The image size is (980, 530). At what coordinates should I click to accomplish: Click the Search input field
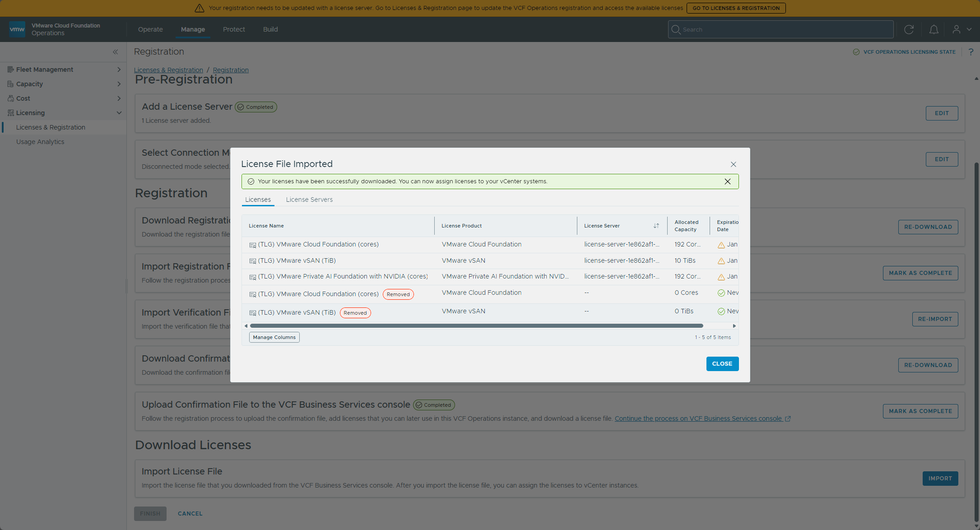click(780, 29)
